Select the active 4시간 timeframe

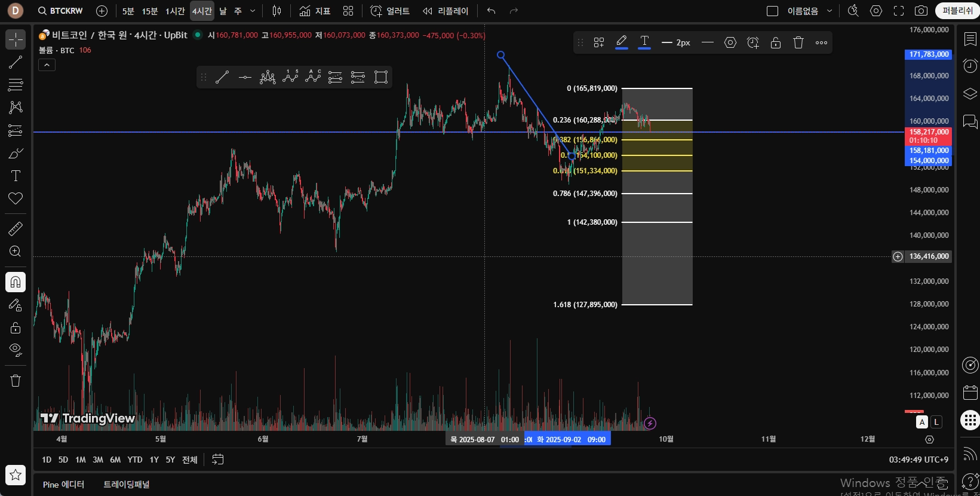click(202, 11)
